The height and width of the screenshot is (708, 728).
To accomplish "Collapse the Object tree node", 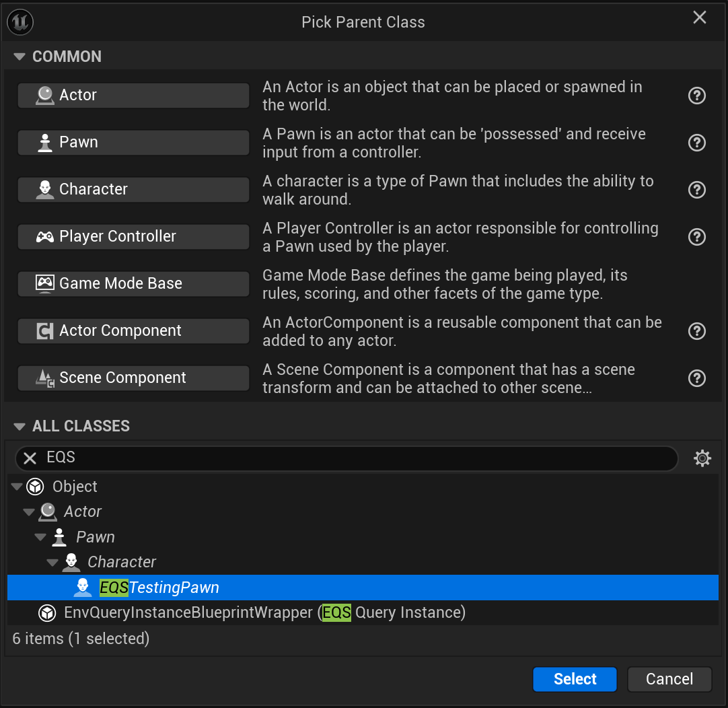I will coord(17,487).
